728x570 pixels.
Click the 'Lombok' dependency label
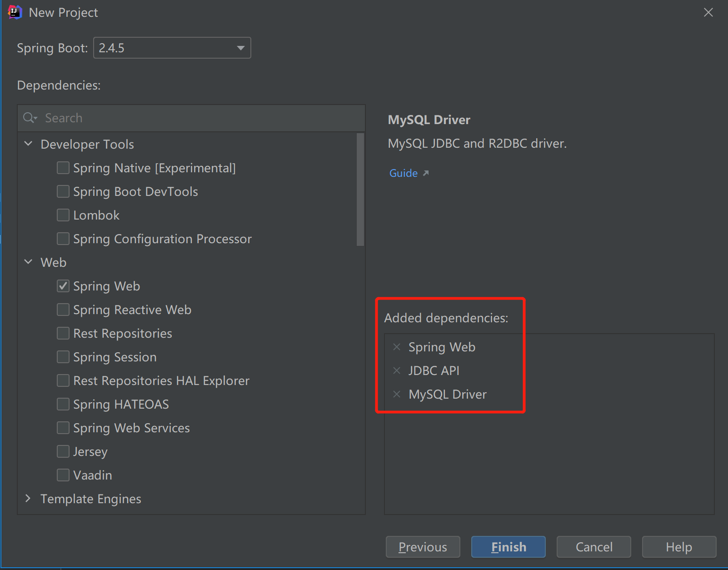point(96,215)
